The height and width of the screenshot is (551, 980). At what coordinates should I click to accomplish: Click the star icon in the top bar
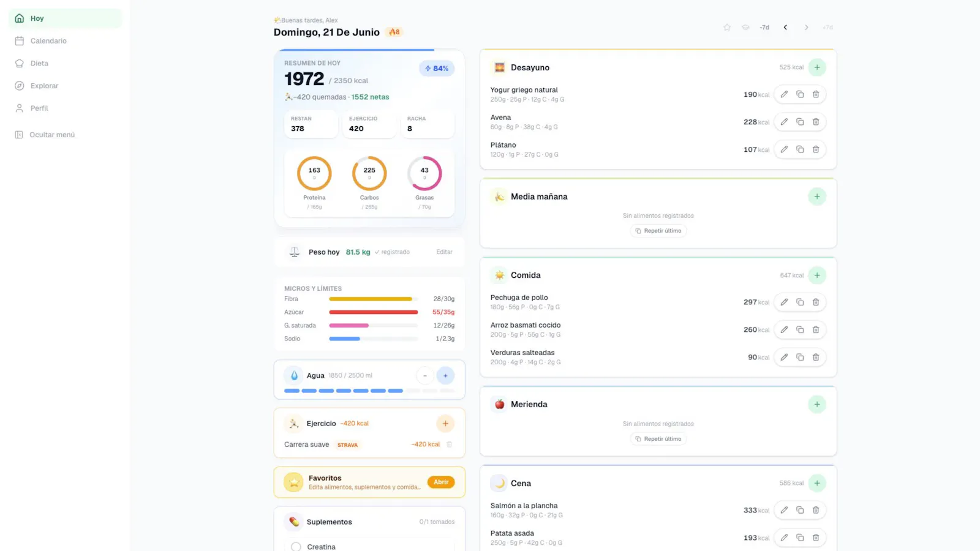point(727,28)
